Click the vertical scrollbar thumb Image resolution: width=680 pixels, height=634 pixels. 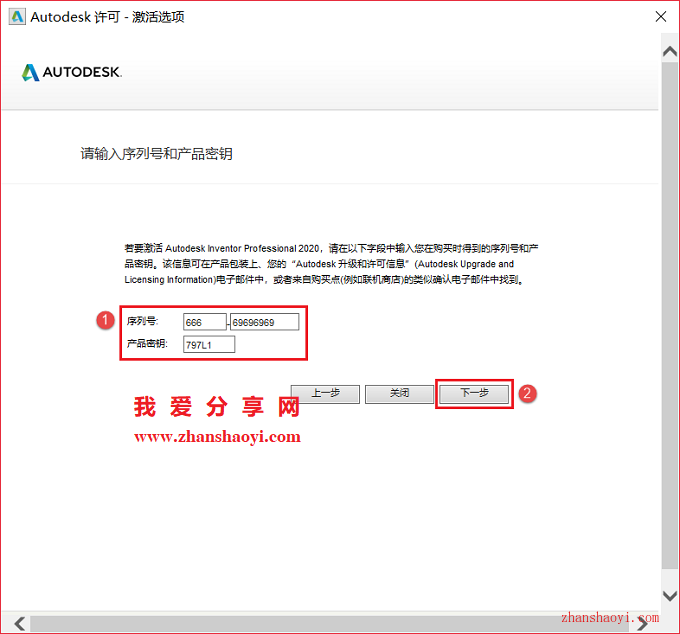pos(670,315)
